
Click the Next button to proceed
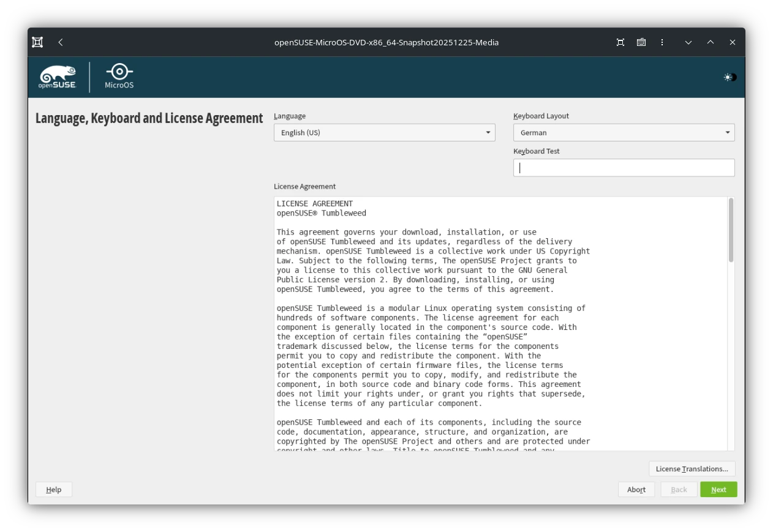click(x=718, y=489)
